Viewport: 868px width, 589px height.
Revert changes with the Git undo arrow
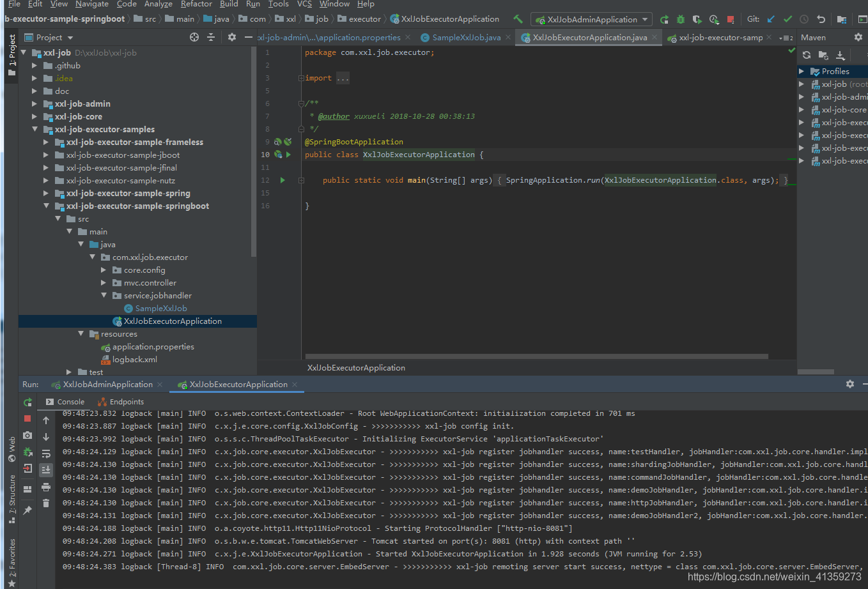(x=821, y=19)
